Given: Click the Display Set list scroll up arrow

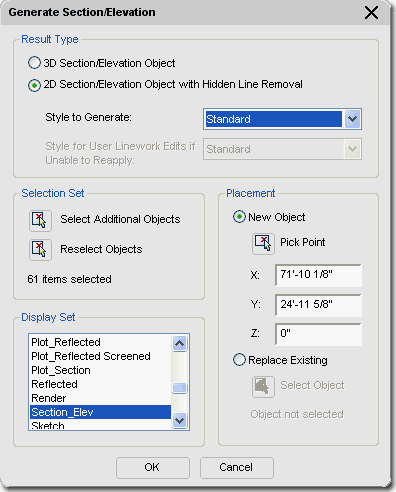Looking at the screenshot, I should coord(180,343).
